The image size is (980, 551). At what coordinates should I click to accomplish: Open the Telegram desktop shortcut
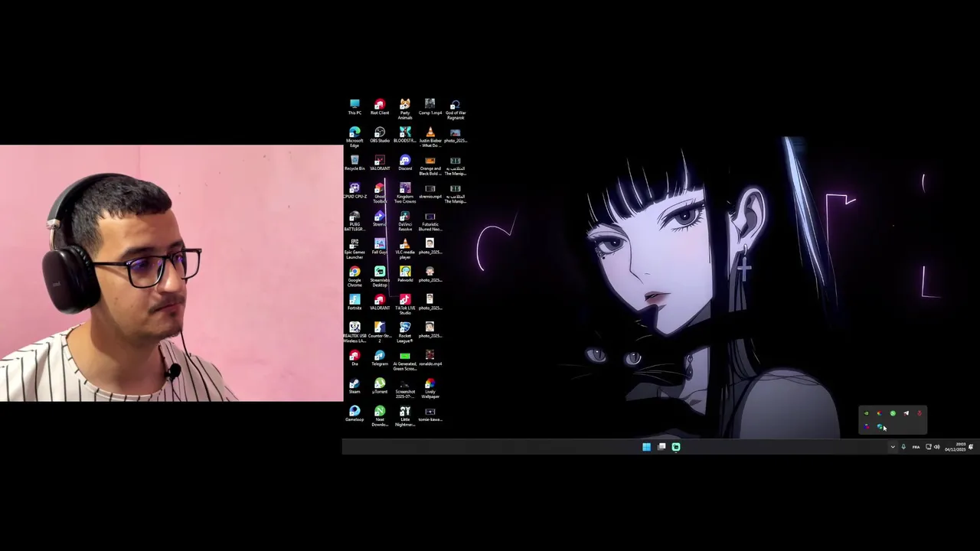[380, 358]
